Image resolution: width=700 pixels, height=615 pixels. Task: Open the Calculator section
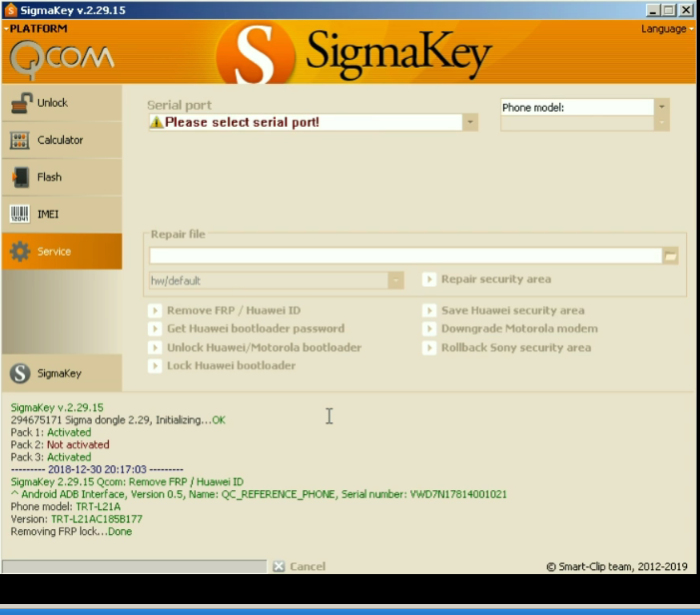(62, 140)
